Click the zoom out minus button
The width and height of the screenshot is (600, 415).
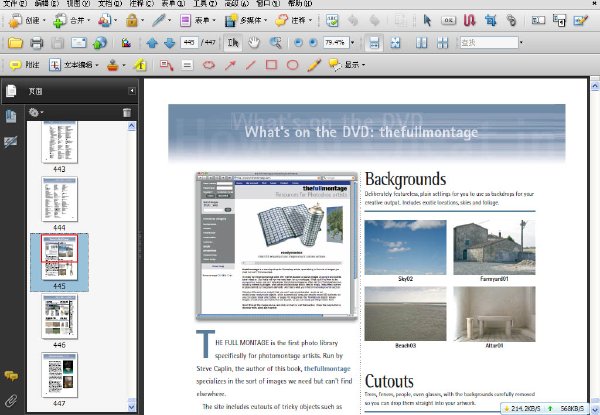(298, 43)
